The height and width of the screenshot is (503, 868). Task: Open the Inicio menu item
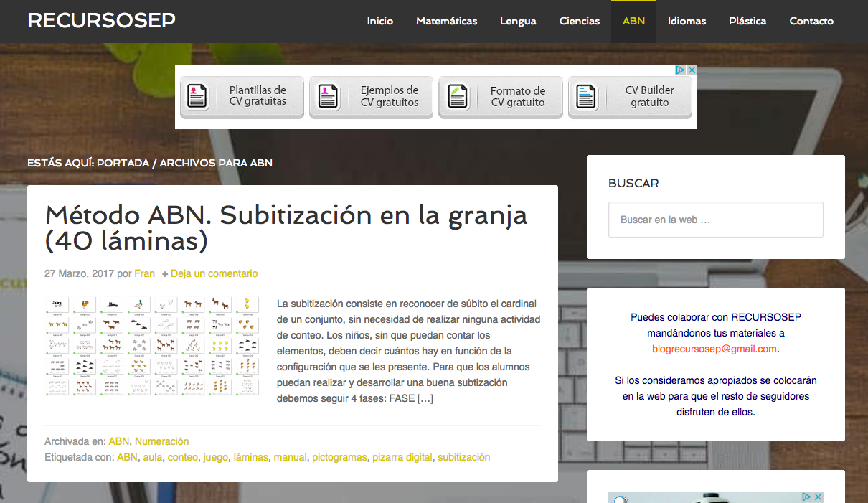(379, 21)
